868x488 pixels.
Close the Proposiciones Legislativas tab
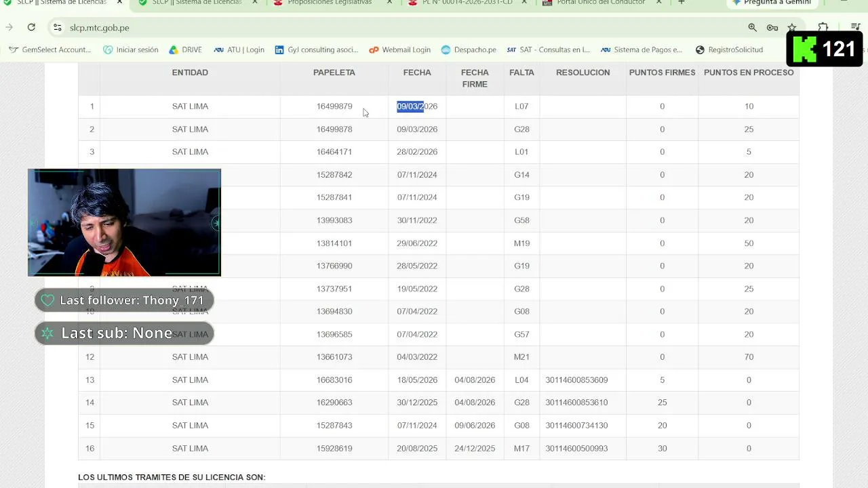pyautogui.click(x=390, y=3)
